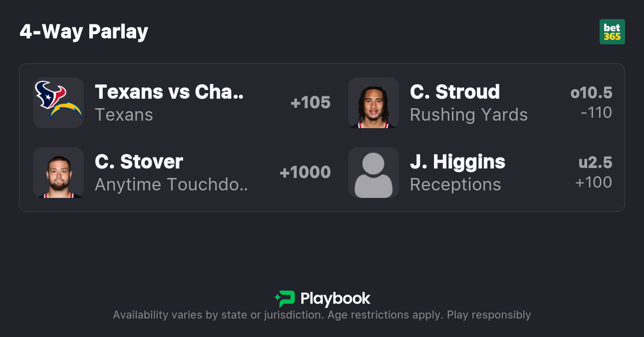Click the -110 odds for Stroud

pyautogui.click(x=596, y=113)
